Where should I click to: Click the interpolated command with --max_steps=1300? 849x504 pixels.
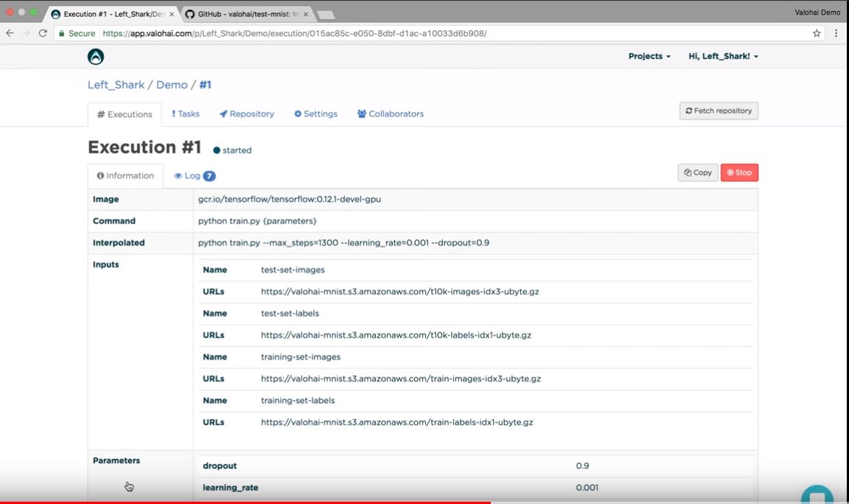[x=343, y=242]
